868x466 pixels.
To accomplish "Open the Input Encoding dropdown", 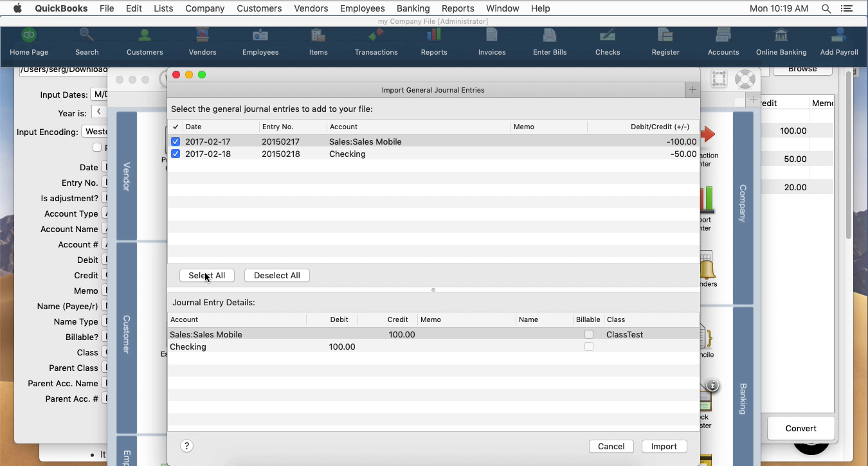I will [96, 131].
